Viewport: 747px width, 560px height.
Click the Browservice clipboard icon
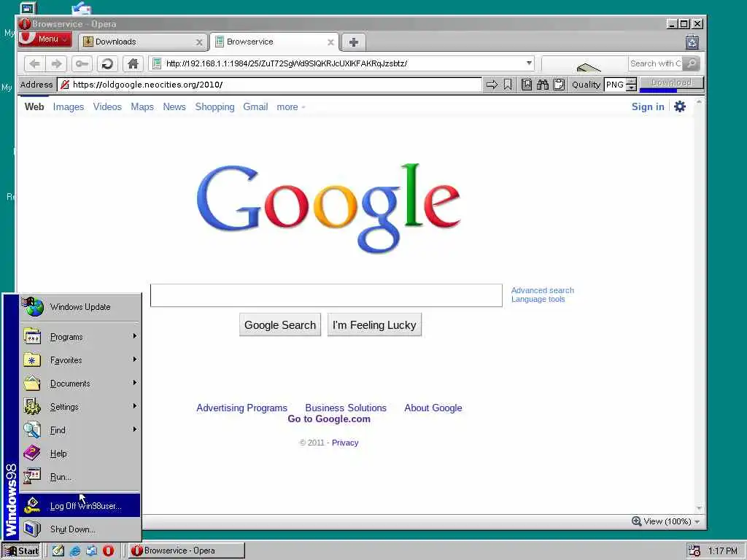(559, 85)
